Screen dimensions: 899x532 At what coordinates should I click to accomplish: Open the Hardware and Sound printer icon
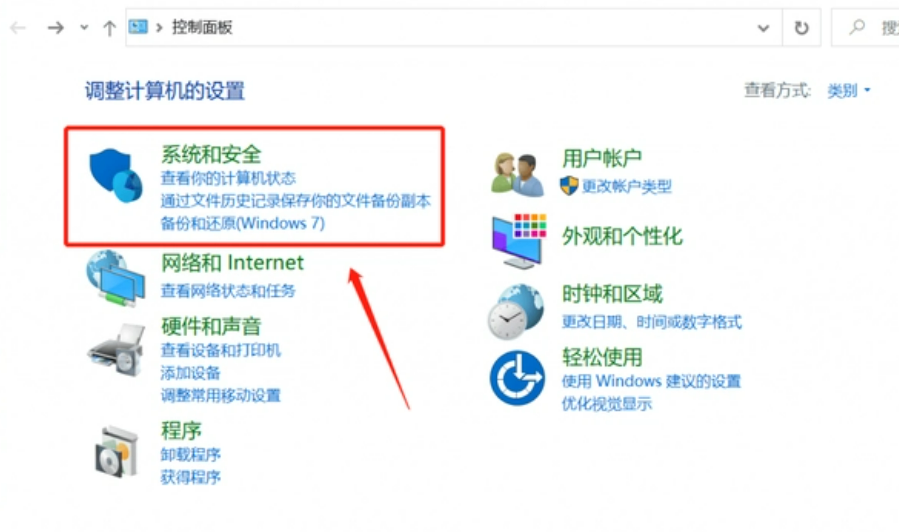pos(116,350)
